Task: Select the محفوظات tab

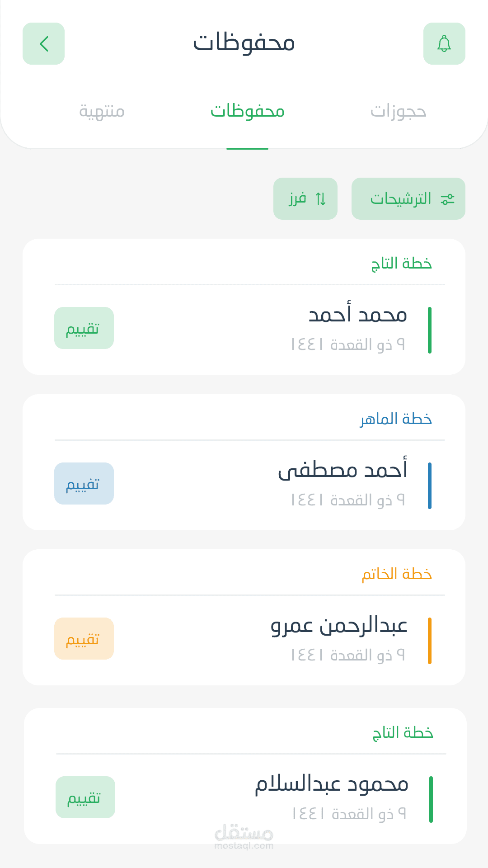Action: 247,111
